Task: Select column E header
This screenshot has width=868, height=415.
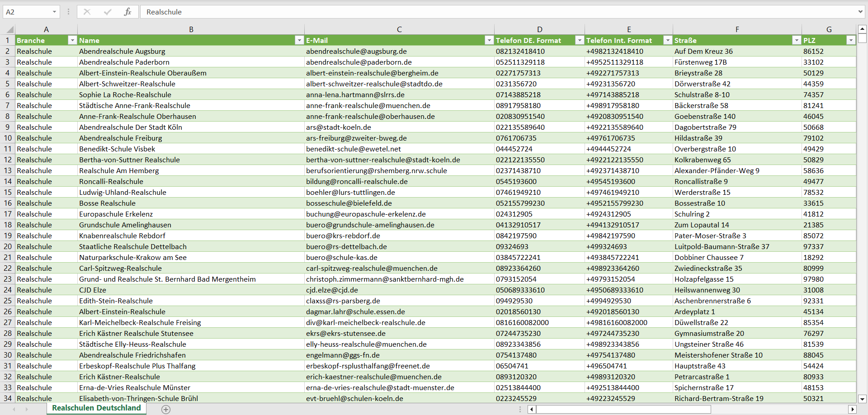Action: click(628, 29)
